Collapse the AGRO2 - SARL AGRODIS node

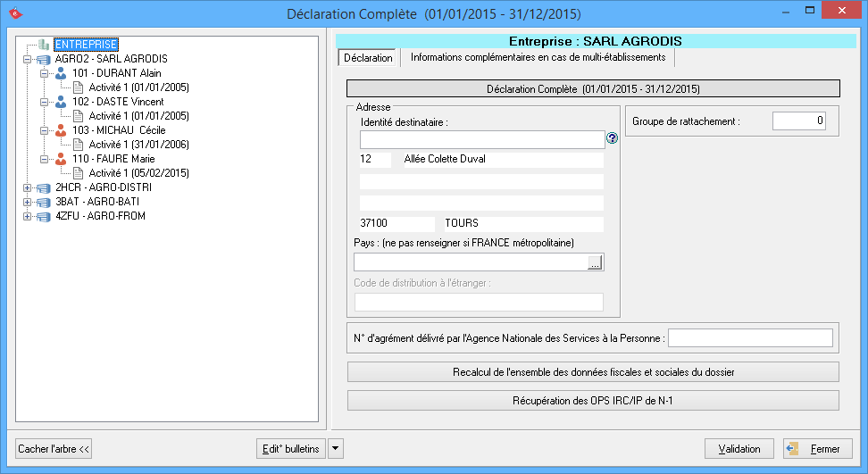tap(27, 59)
